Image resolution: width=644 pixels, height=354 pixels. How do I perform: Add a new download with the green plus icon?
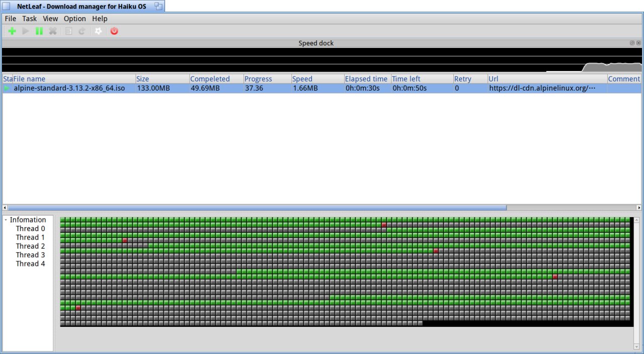coord(12,31)
